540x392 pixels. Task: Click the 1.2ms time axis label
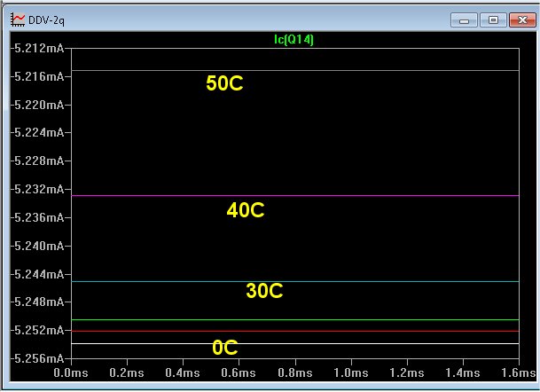pos(407,372)
